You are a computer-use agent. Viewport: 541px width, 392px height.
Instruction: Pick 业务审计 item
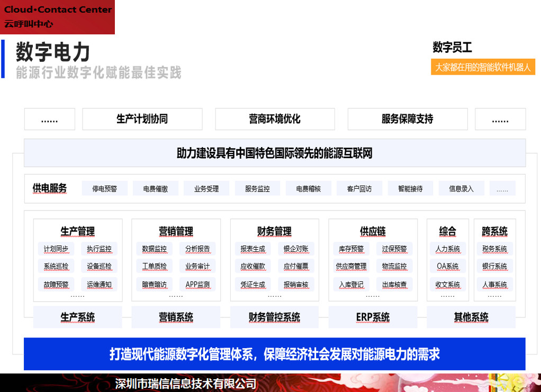click(x=197, y=266)
